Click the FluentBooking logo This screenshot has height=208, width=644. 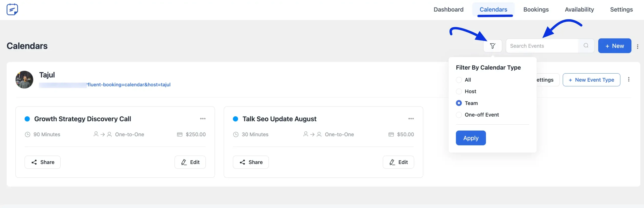pyautogui.click(x=12, y=9)
